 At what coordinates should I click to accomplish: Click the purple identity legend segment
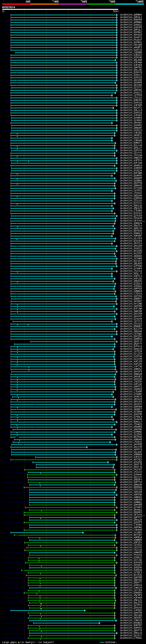click(x=73, y=4)
